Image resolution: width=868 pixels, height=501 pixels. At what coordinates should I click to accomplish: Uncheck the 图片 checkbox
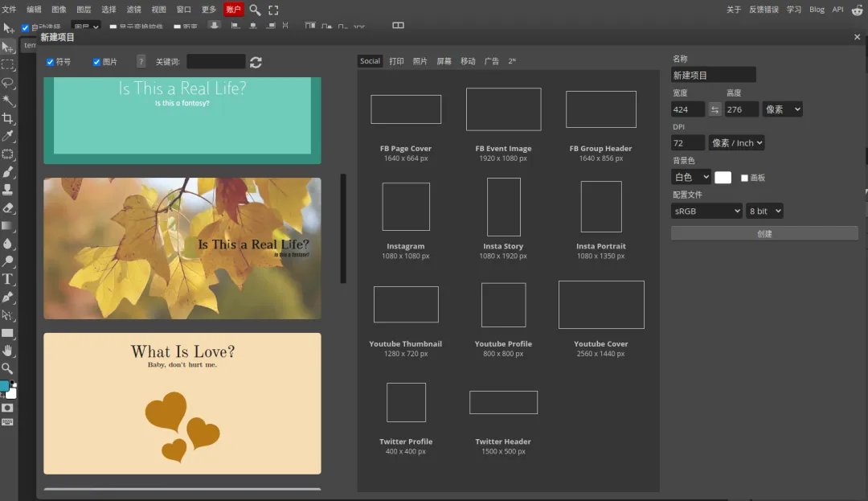[97, 62]
